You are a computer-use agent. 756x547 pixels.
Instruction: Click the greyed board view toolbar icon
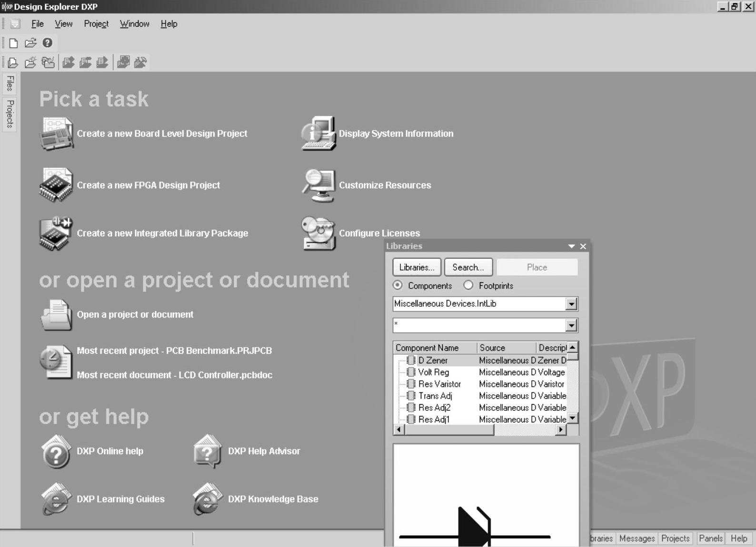tap(123, 62)
